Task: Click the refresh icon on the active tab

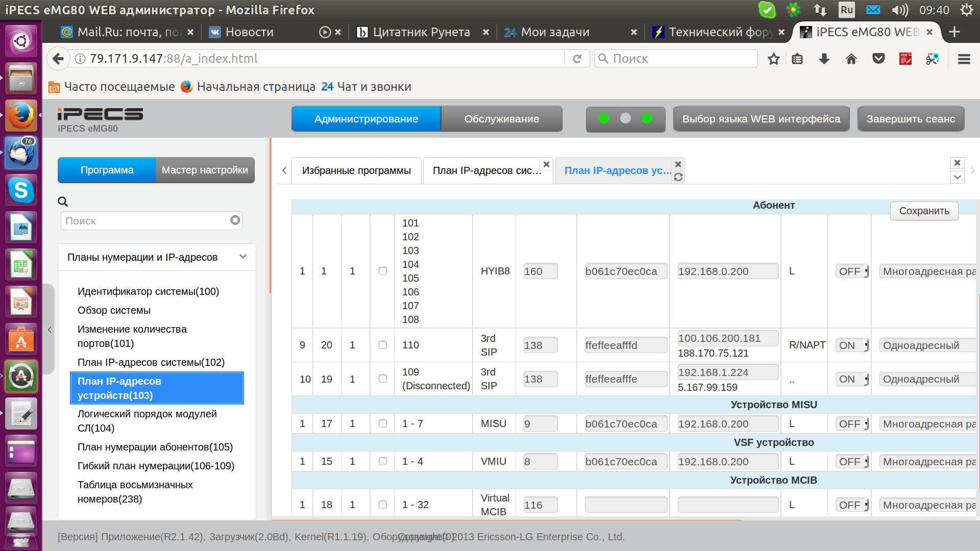Action: click(678, 177)
